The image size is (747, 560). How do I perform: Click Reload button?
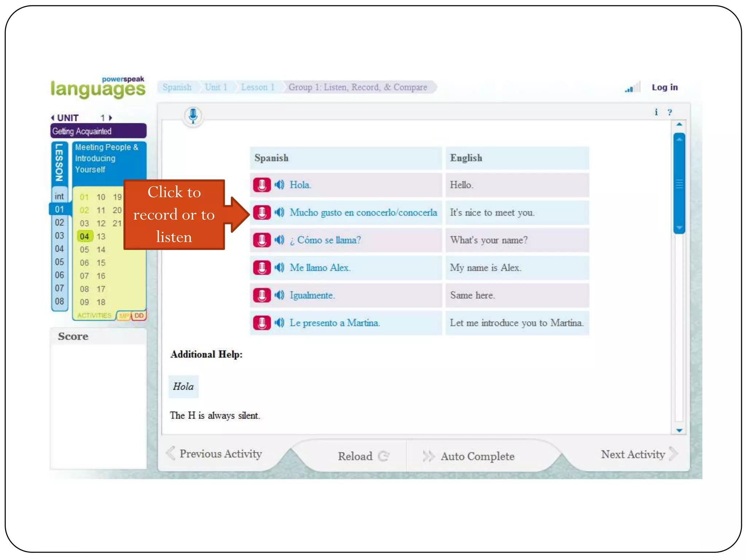click(x=363, y=456)
